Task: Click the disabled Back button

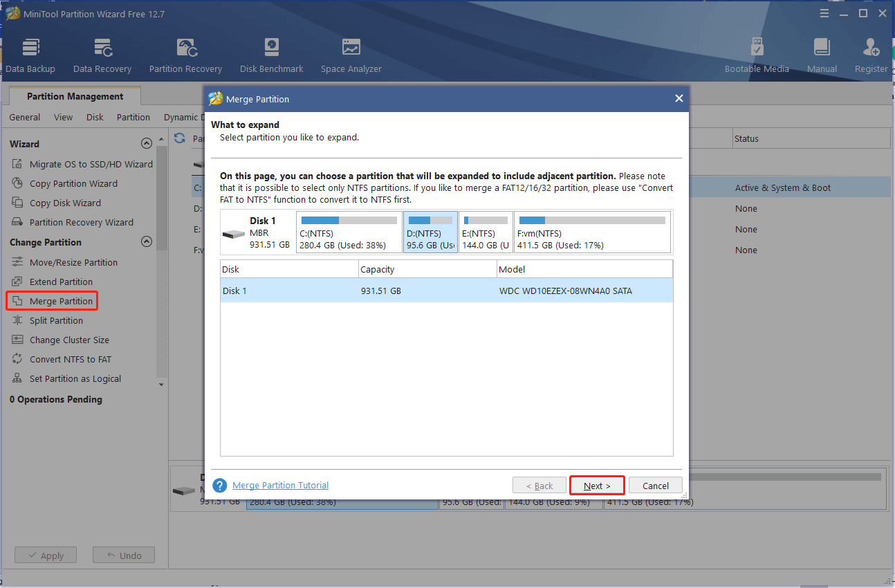Action: pos(539,486)
